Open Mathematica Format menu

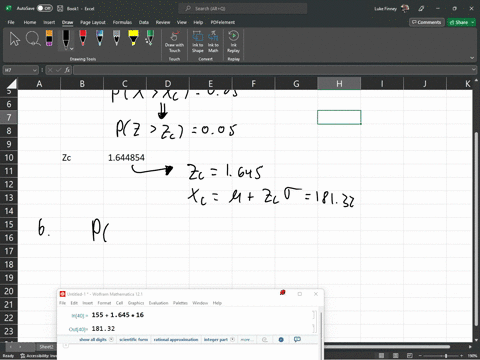coord(104,303)
